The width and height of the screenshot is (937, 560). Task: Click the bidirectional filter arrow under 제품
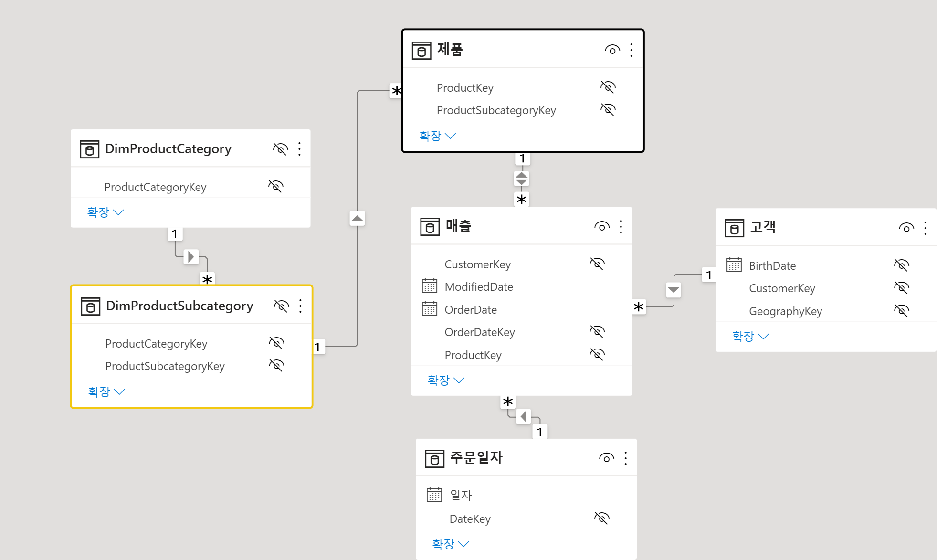[521, 179]
